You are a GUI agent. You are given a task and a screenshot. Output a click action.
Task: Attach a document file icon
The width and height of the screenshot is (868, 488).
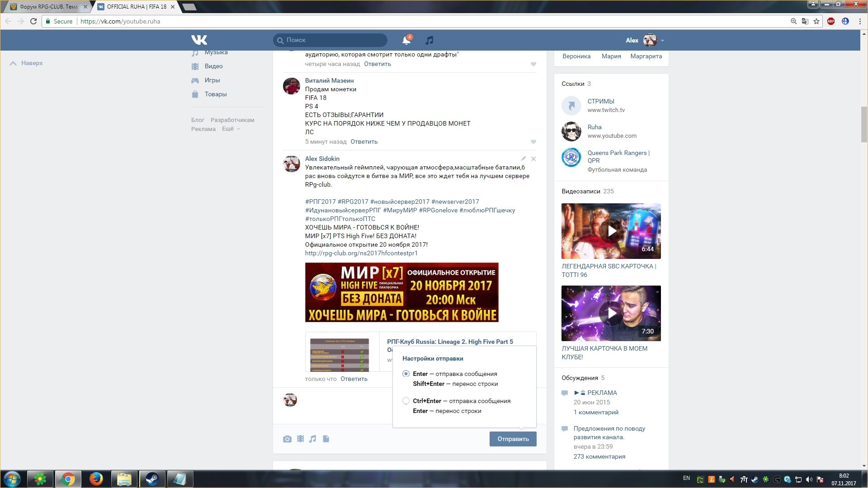point(326,439)
